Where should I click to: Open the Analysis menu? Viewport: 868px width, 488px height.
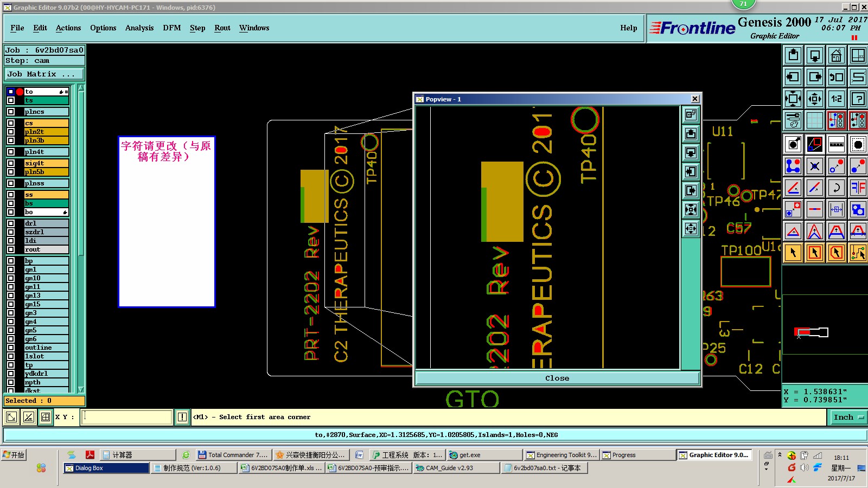[x=139, y=28]
